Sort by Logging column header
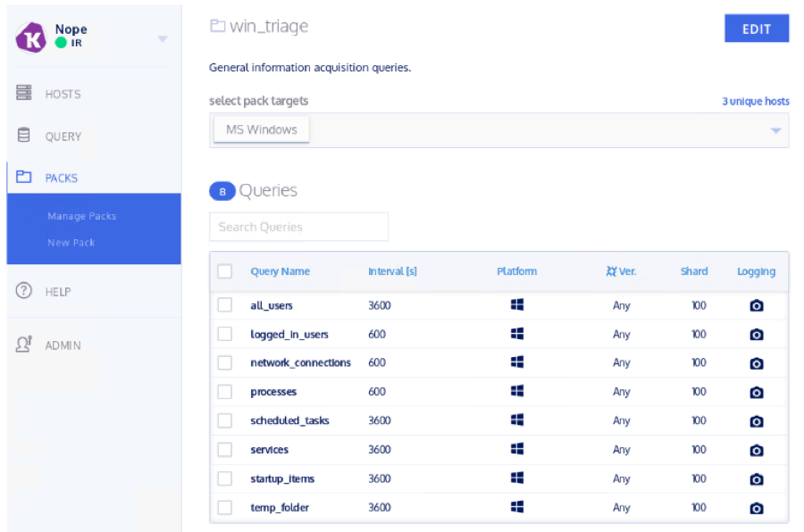This screenshot has width=804, height=532. click(757, 271)
